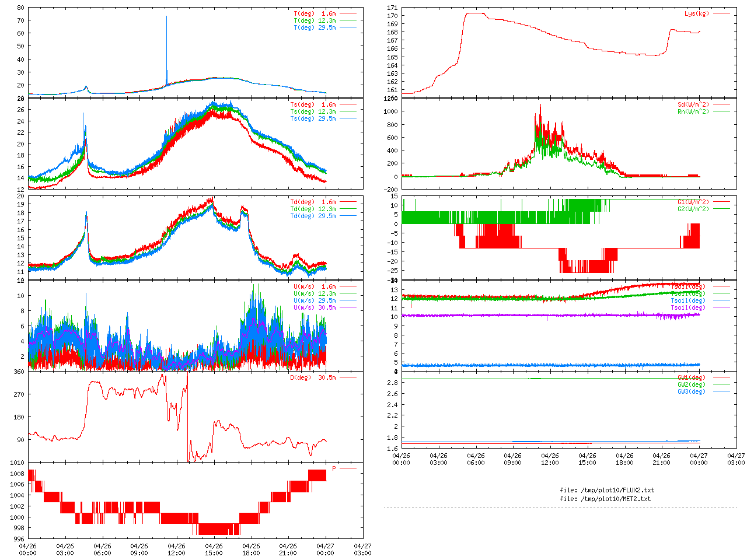
Task: Click the green T(deg) 12.3m legend label
Action: pos(315,20)
